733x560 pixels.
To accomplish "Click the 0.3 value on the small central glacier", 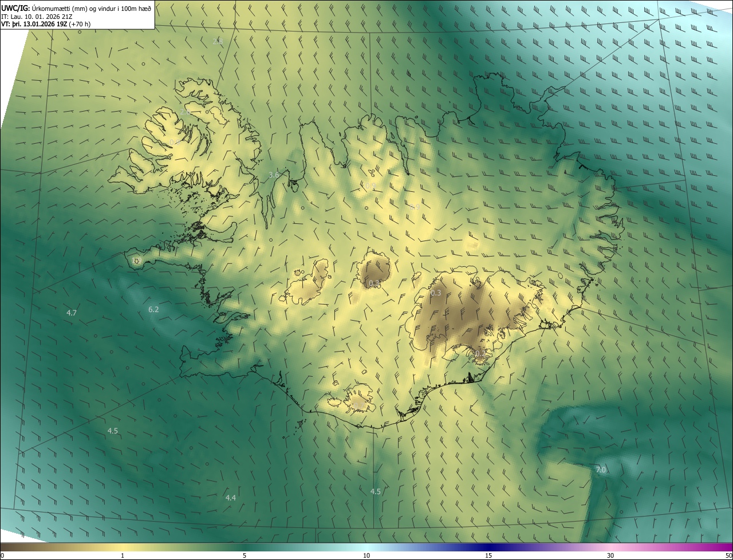I will tap(375, 283).
